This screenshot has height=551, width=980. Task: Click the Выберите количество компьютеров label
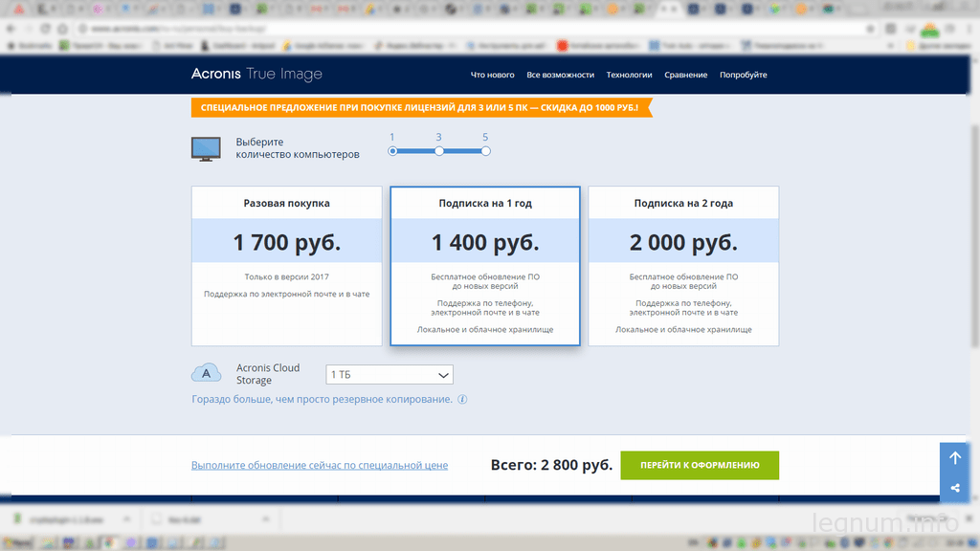298,148
